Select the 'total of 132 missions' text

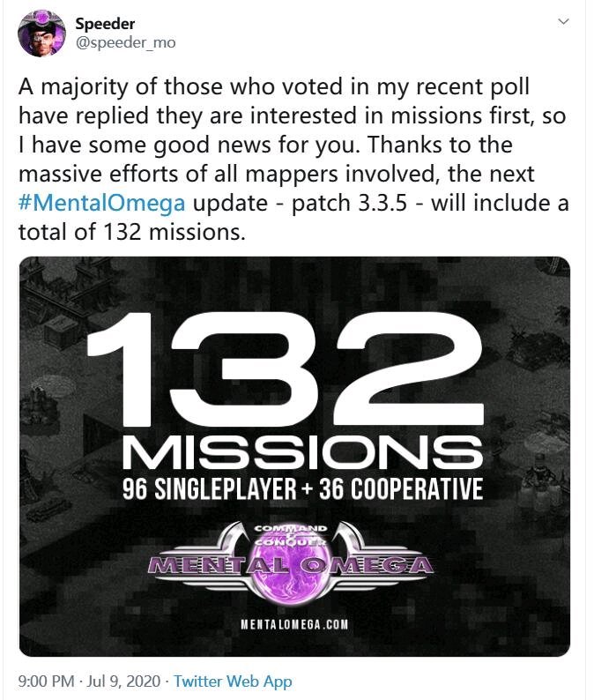tap(132, 232)
